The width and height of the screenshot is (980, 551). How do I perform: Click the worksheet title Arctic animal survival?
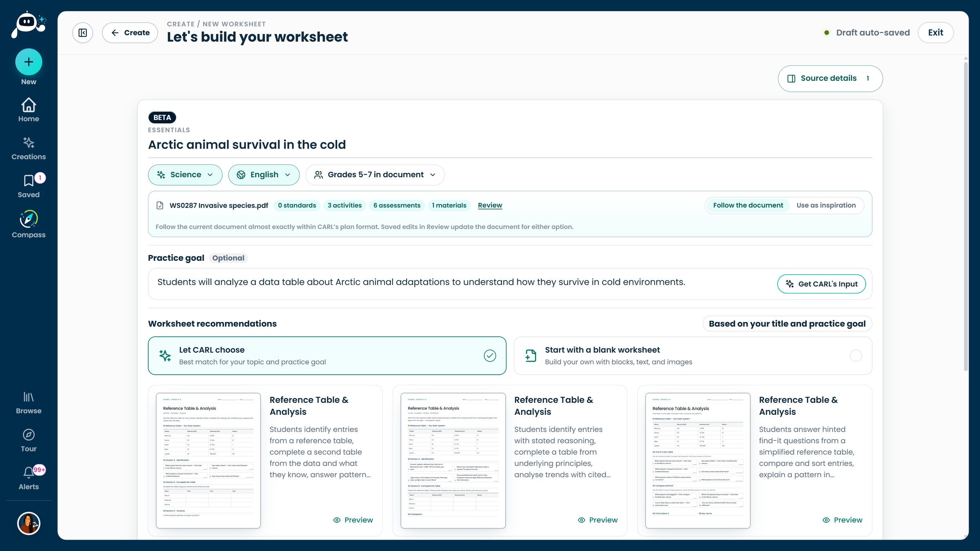(x=247, y=144)
